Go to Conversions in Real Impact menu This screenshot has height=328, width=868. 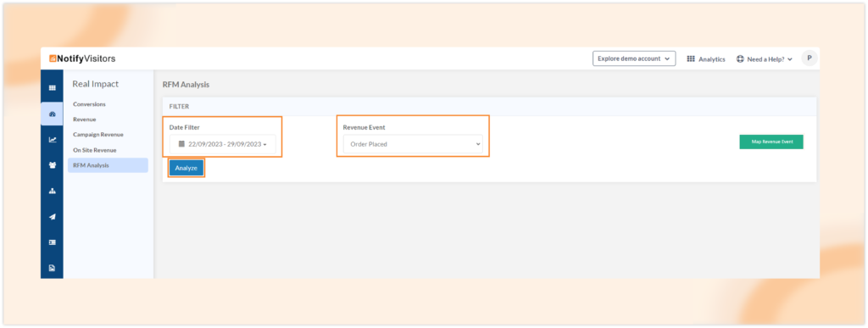(89, 104)
